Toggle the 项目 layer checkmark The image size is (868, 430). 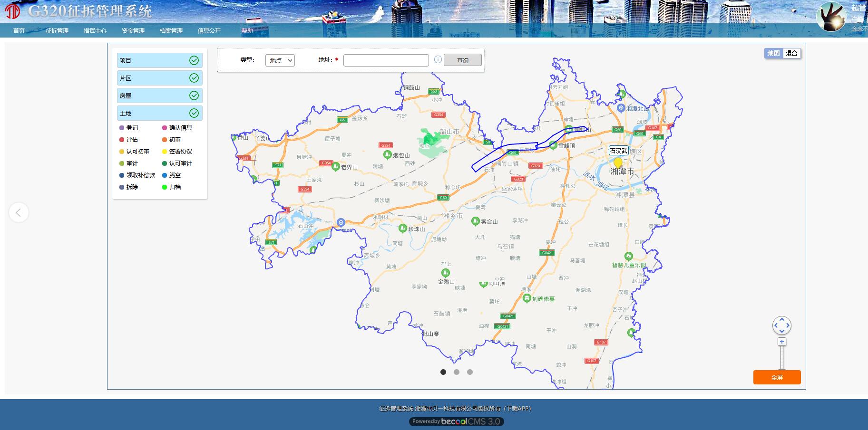pyautogui.click(x=194, y=60)
